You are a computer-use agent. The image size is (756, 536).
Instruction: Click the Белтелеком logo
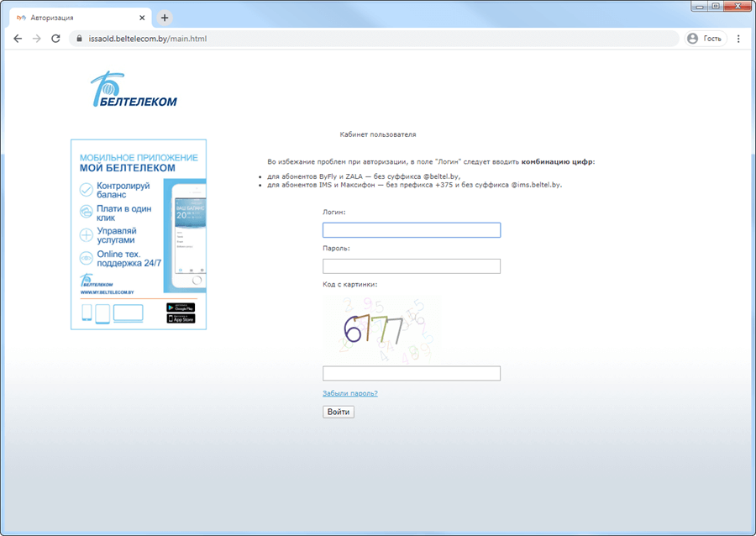(x=134, y=90)
